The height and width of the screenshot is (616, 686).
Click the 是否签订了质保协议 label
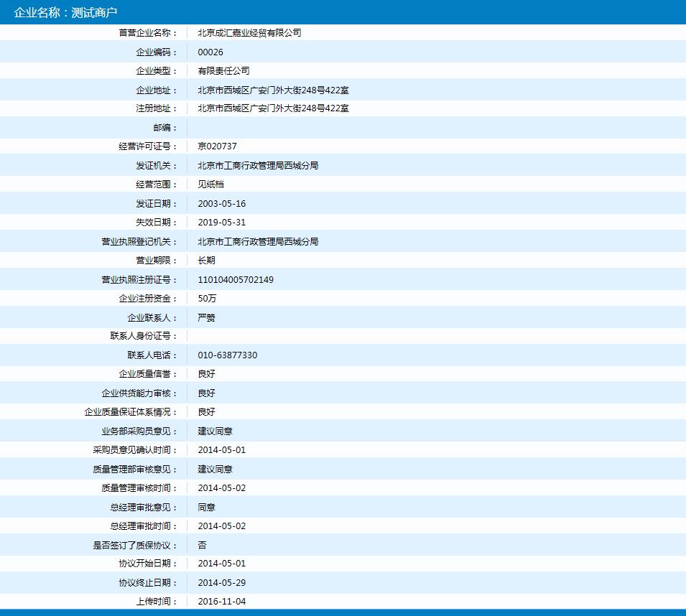pos(135,545)
